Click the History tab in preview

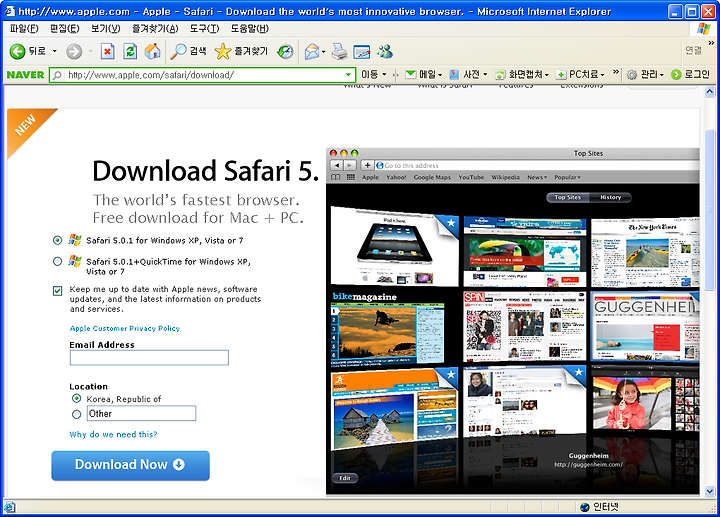[610, 197]
